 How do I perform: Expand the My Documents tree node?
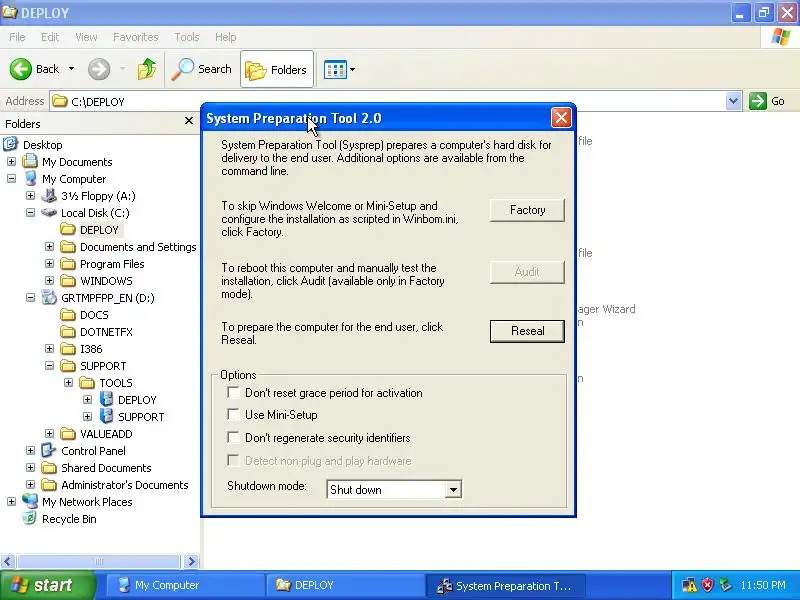(11, 162)
